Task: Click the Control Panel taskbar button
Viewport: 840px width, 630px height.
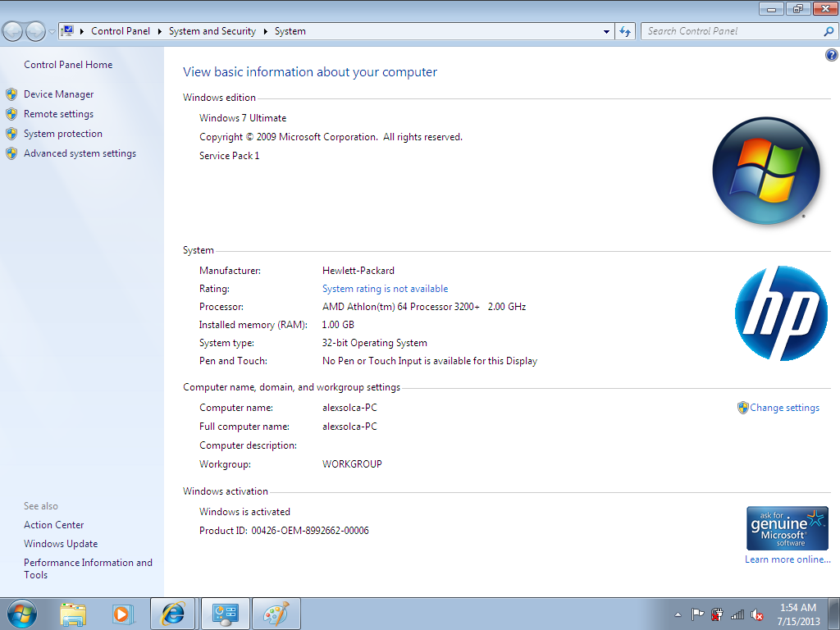Action: [225, 614]
